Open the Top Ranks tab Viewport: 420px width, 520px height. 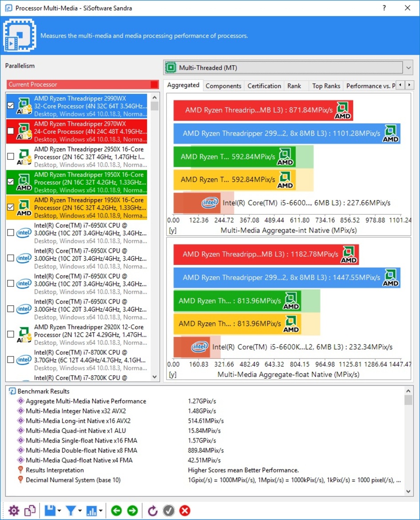click(326, 86)
